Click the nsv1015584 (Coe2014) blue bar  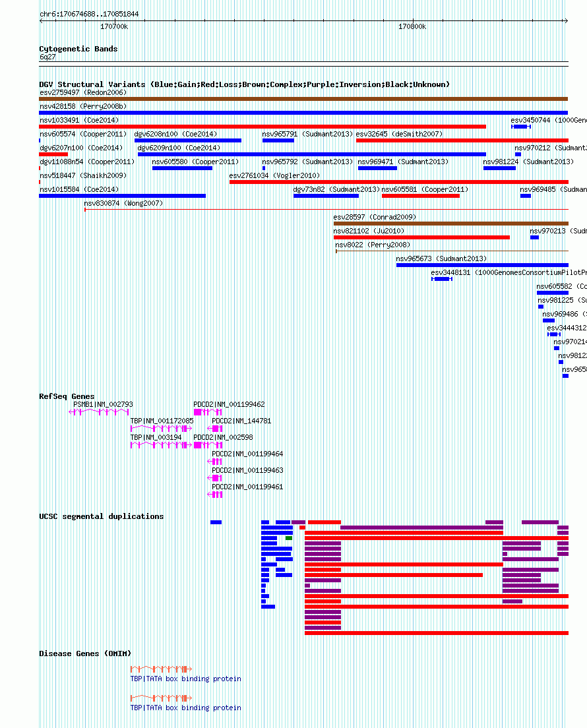click(123, 196)
